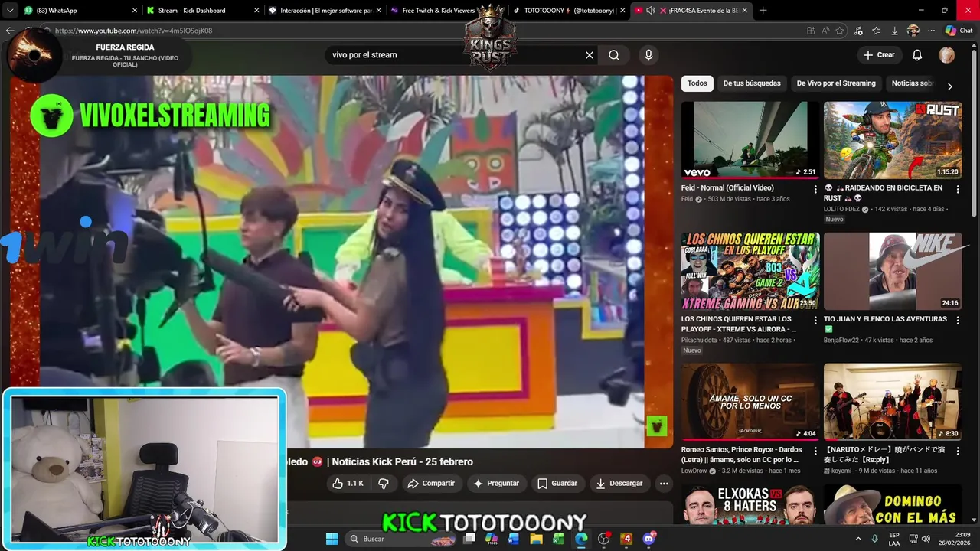Click the Descargar button
Viewport: 980px width, 551px height.
619,484
